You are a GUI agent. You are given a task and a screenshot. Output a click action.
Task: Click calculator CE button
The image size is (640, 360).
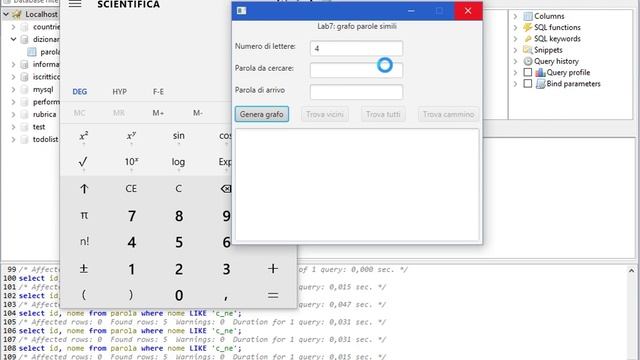tap(131, 189)
